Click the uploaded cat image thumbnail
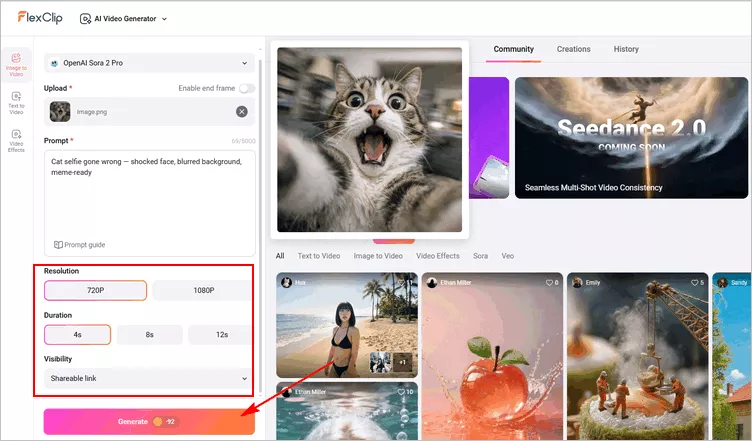This screenshot has width=752, height=441. pos(60,112)
